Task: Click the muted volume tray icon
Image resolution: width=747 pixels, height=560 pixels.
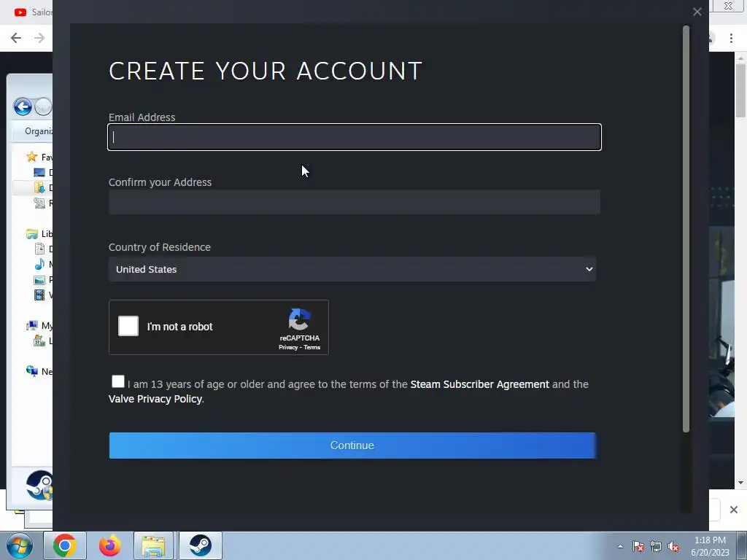Action: point(673,546)
